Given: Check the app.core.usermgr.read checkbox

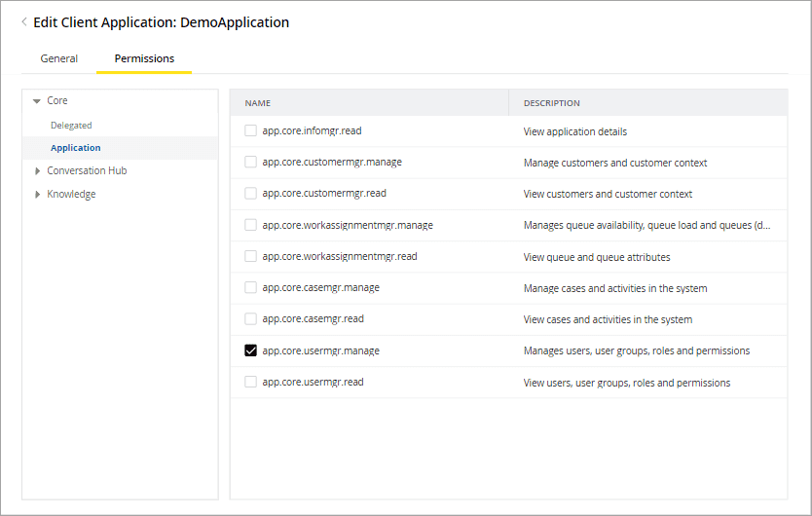Looking at the screenshot, I should click(251, 383).
